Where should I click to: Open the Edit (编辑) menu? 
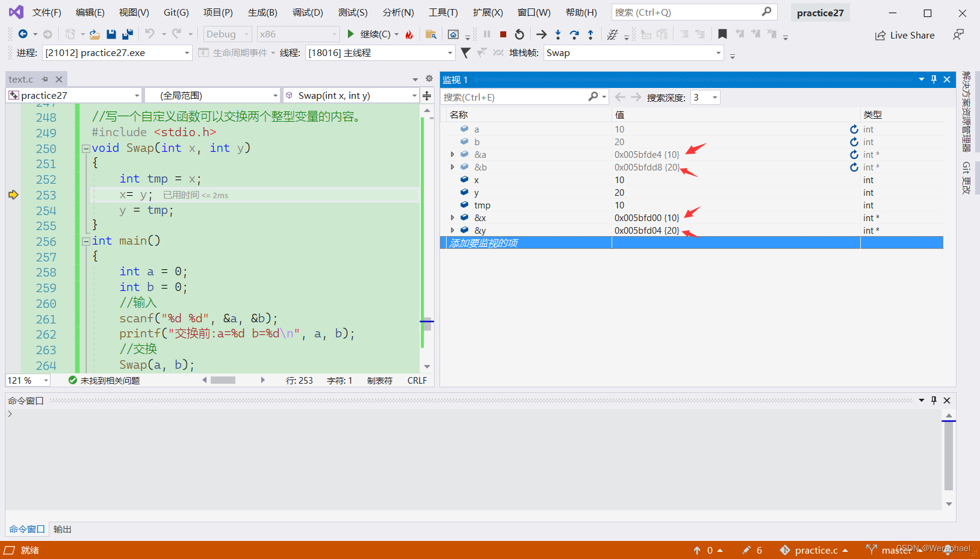[90, 13]
